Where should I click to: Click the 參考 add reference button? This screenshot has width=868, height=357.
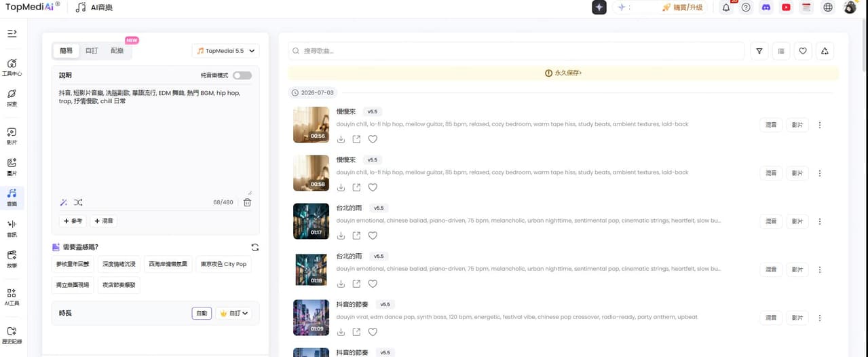(73, 221)
